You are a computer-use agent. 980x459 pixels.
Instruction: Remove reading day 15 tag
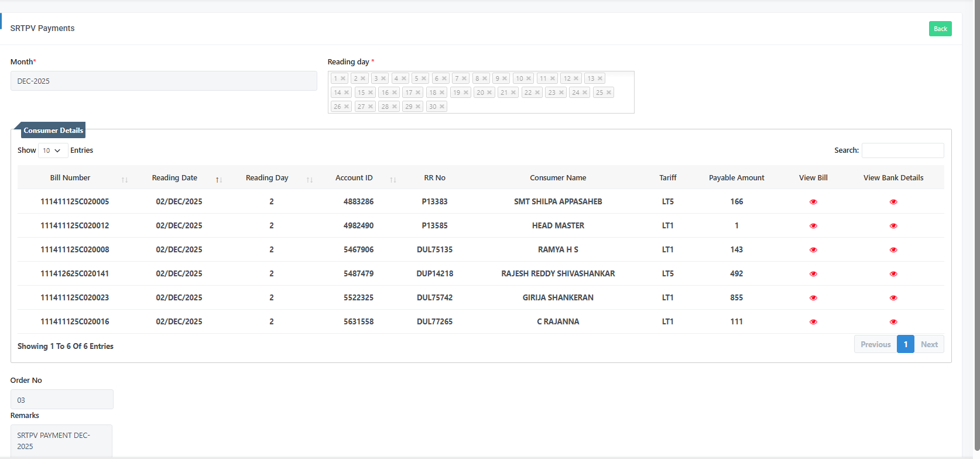coord(371,93)
